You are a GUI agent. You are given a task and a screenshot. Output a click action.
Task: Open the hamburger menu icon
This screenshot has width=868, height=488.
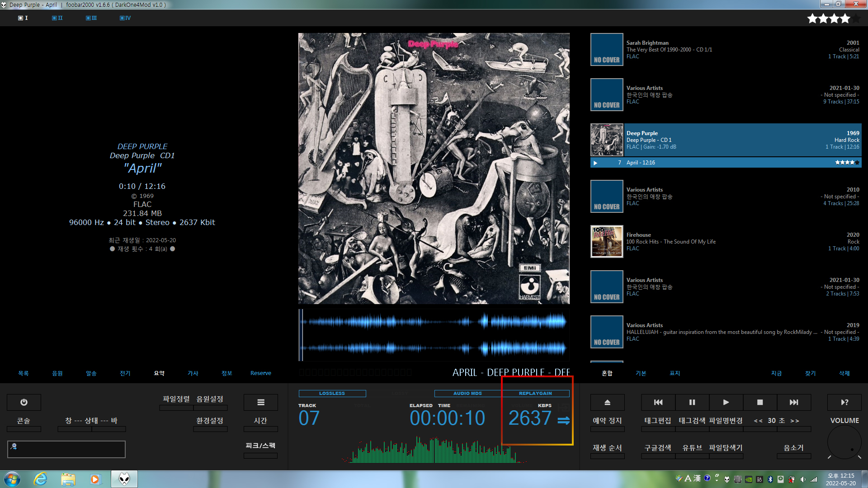pos(261,402)
